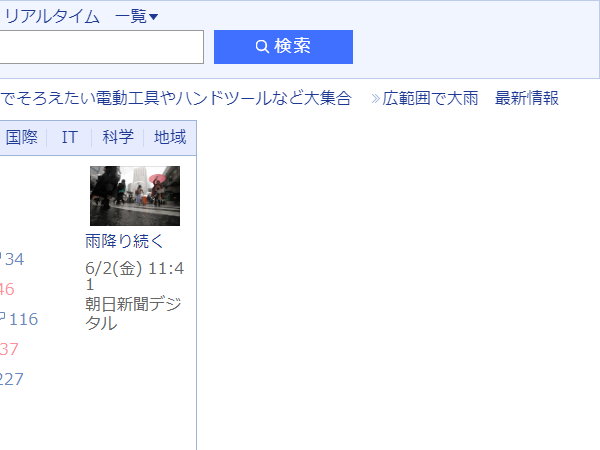The height and width of the screenshot is (450, 600).
Task: Open the 雨降り続く headline link
Action: [124, 241]
